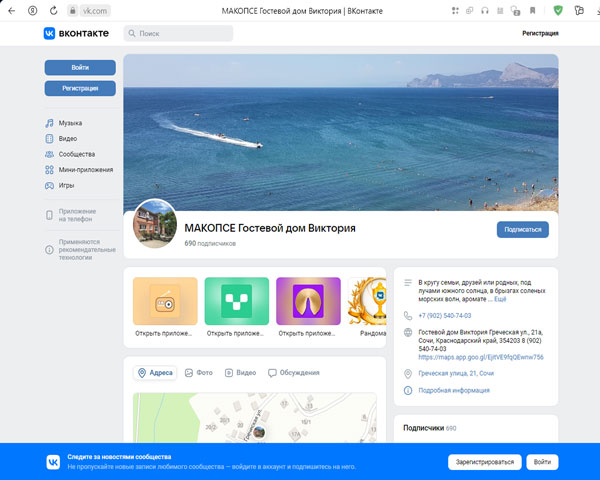Click the info circle icon by Подробная информация
Viewport: 600px width, 480px height.
[x=408, y=390]
